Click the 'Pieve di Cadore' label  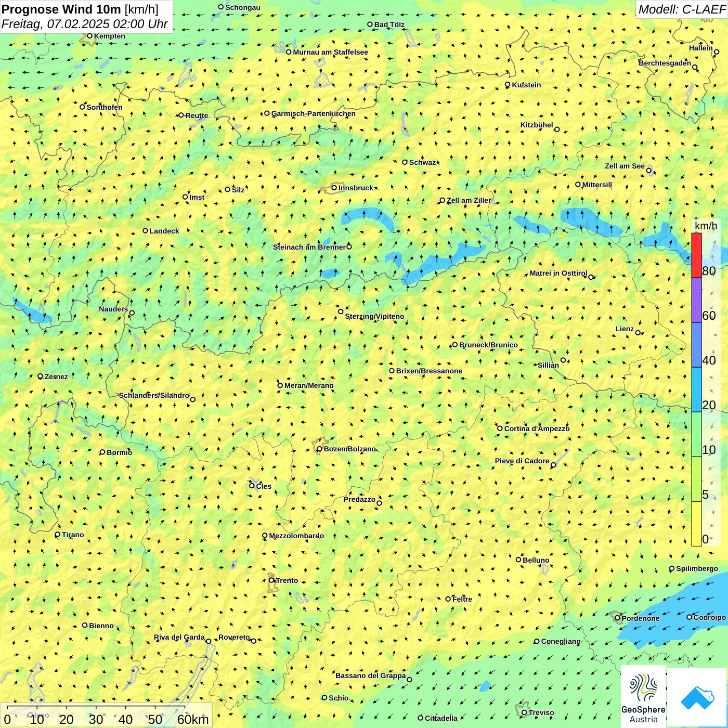pyautogui.click(x=522, y=461)
